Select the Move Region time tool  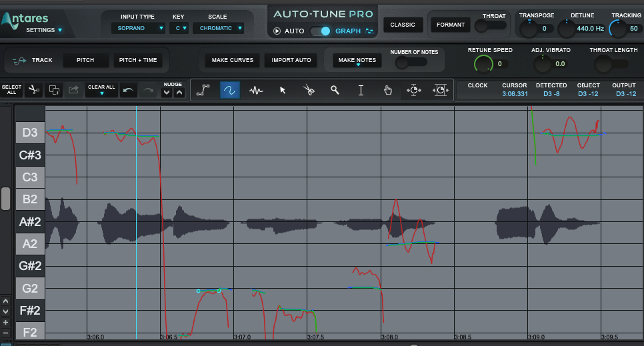440,90
